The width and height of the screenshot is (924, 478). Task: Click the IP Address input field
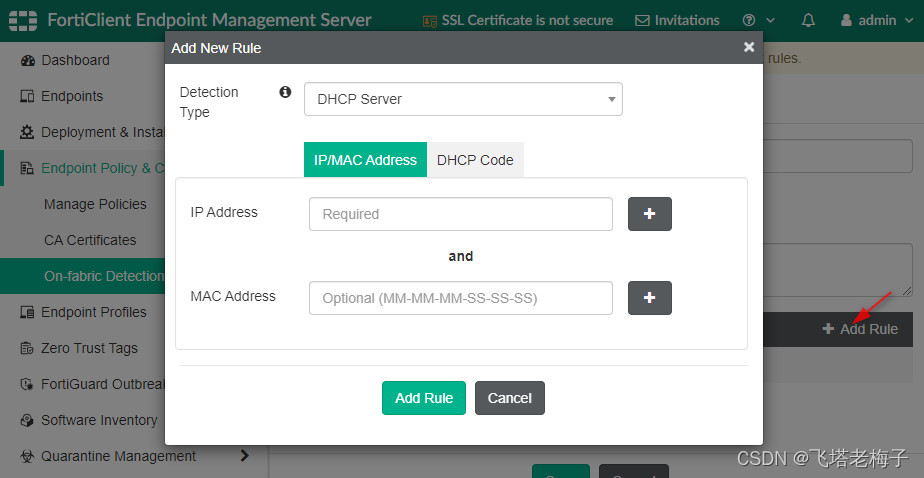(x=461, y=214)
